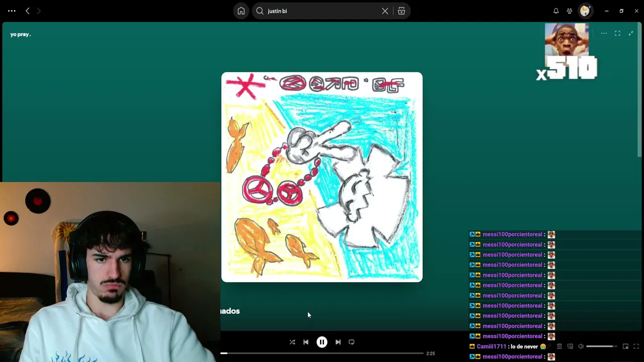Clear the search text with the X

385,11
